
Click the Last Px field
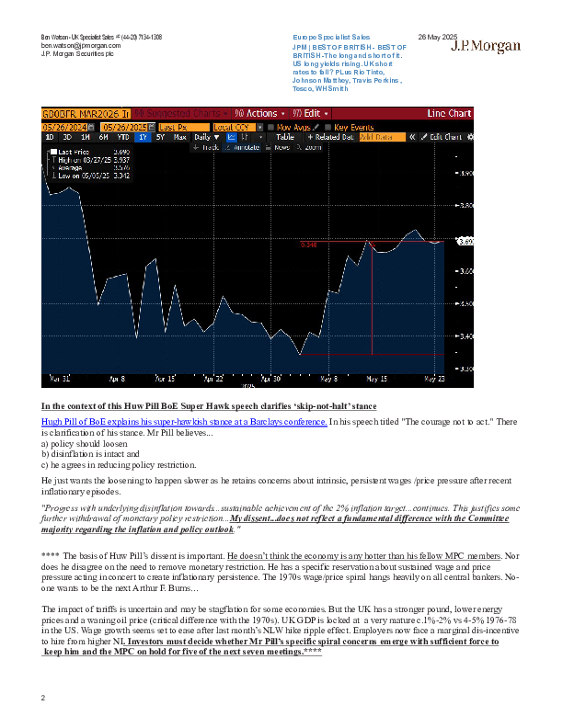coord(183,127)
